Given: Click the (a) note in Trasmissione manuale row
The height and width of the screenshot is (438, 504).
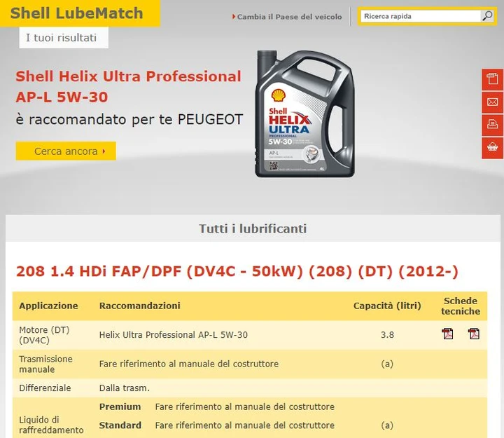Looking at the screenshot, I should tap(387, 364).
